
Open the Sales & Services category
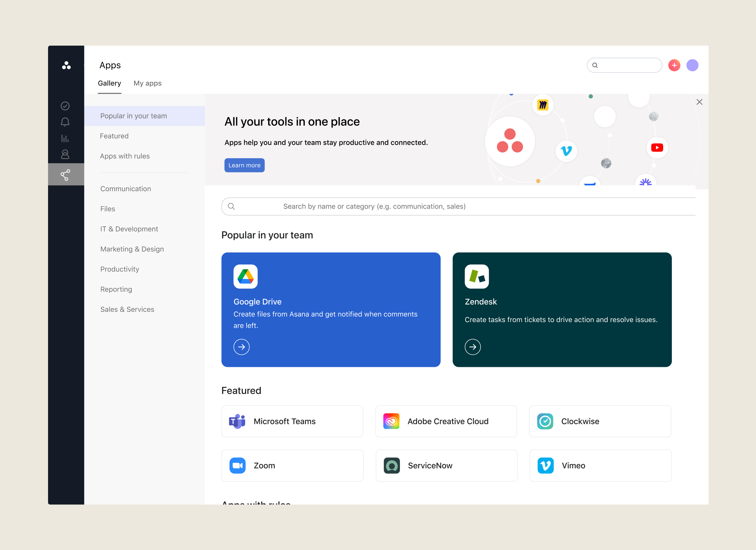coord(127,309)
